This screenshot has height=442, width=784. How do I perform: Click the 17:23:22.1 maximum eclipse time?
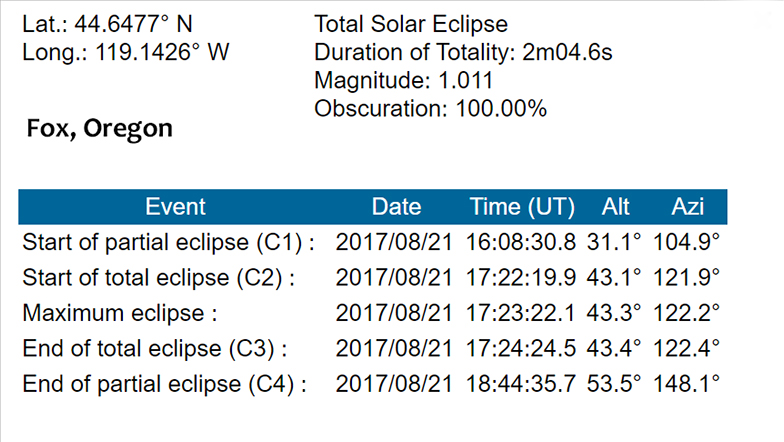(520, 314)
